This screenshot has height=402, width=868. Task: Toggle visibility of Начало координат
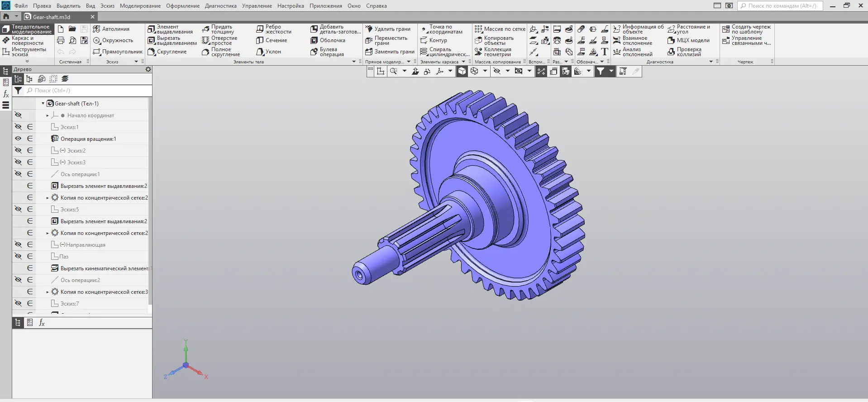tap(18, 115)
